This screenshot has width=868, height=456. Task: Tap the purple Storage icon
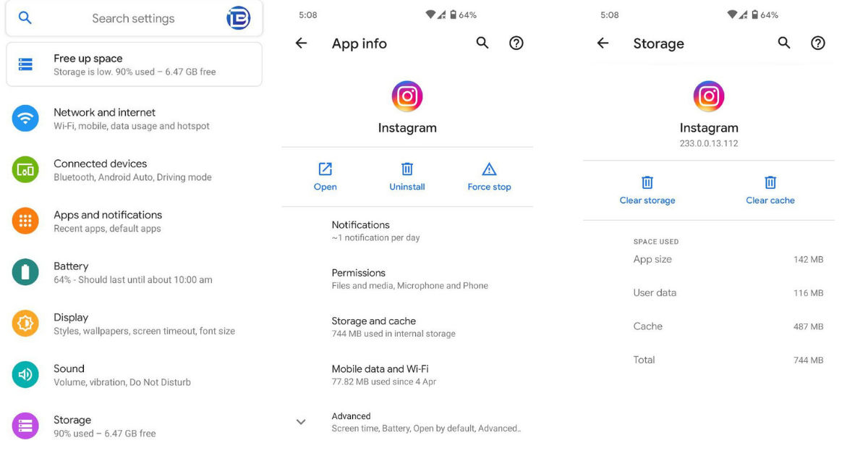25,426
